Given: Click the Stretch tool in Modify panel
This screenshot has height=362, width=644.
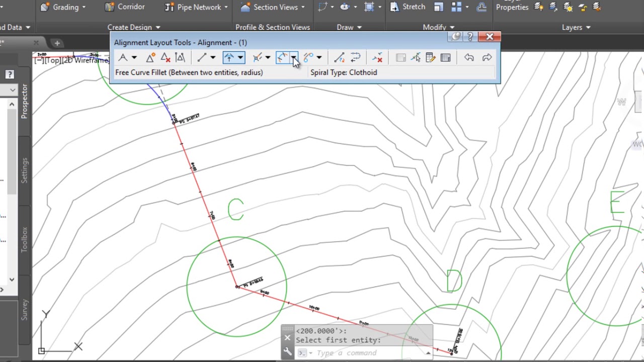Looking at the screenshot, I should [408, 7].
